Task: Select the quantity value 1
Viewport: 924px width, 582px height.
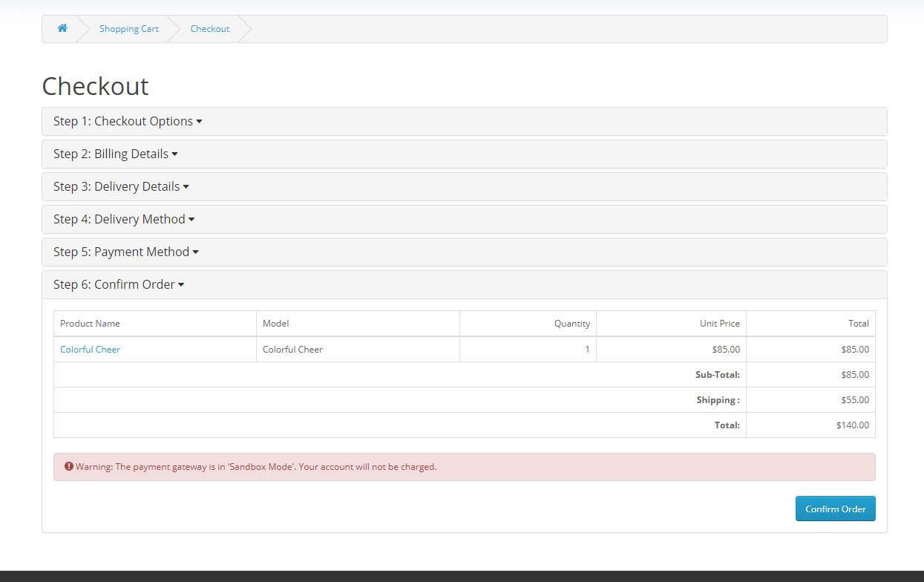Action: pos(587,350)
